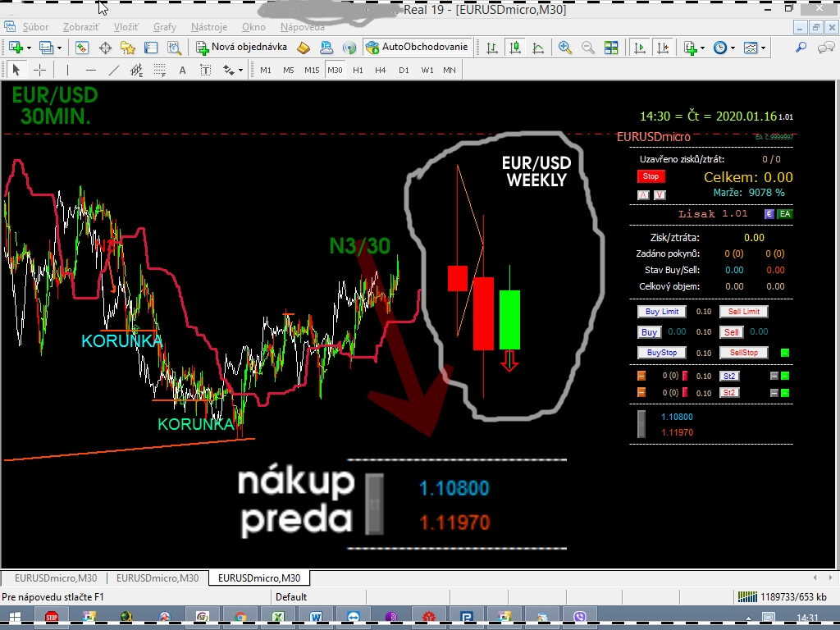Open the search magnifier icon
Screen dimensions: 840x630
pos(801,48)
